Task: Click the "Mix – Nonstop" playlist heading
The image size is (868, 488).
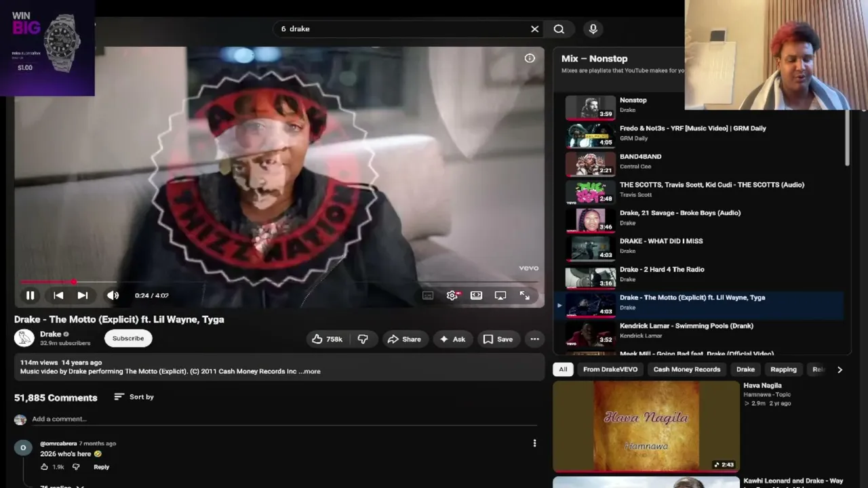Action: (x=594, y=59)
